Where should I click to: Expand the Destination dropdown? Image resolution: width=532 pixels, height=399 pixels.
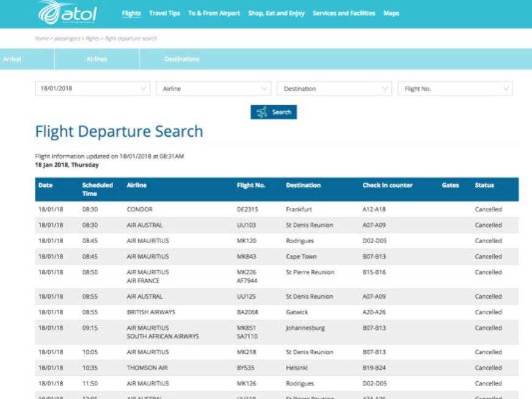334,89
